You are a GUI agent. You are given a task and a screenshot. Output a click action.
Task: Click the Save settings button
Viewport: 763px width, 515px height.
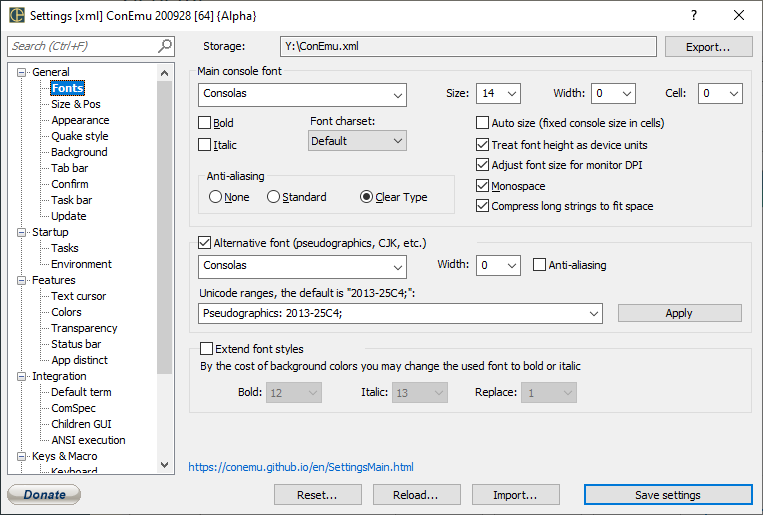tap(668, 495)
